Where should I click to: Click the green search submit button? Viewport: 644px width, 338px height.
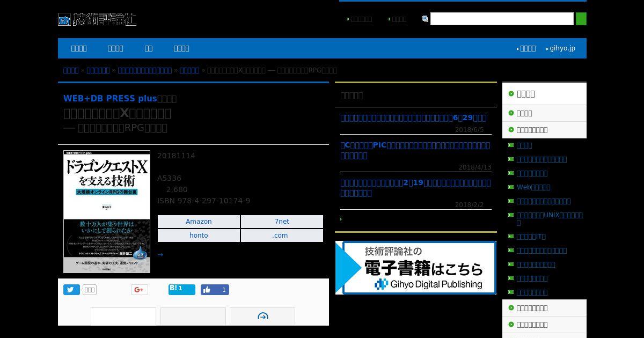[x=581, y=19]
